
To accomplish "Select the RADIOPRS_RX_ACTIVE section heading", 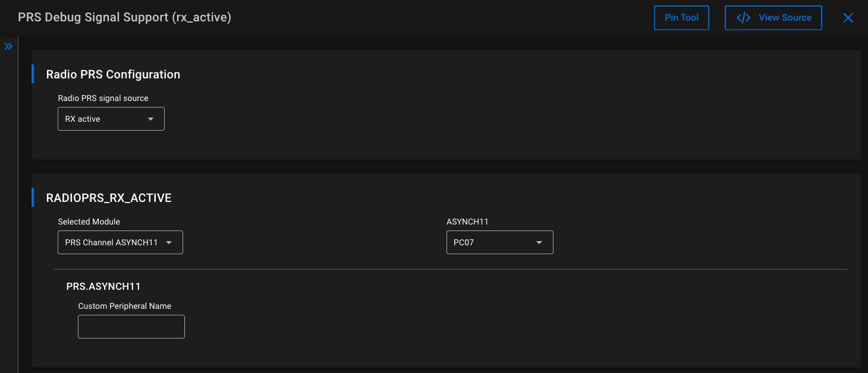I will pos(109,198).
